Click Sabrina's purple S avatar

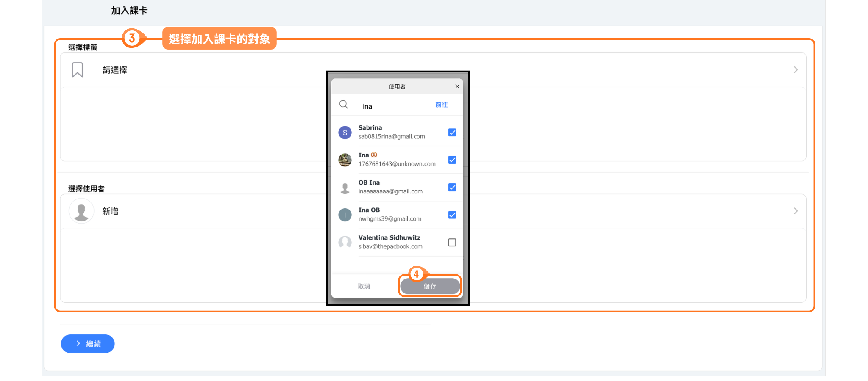coord(345,133)
